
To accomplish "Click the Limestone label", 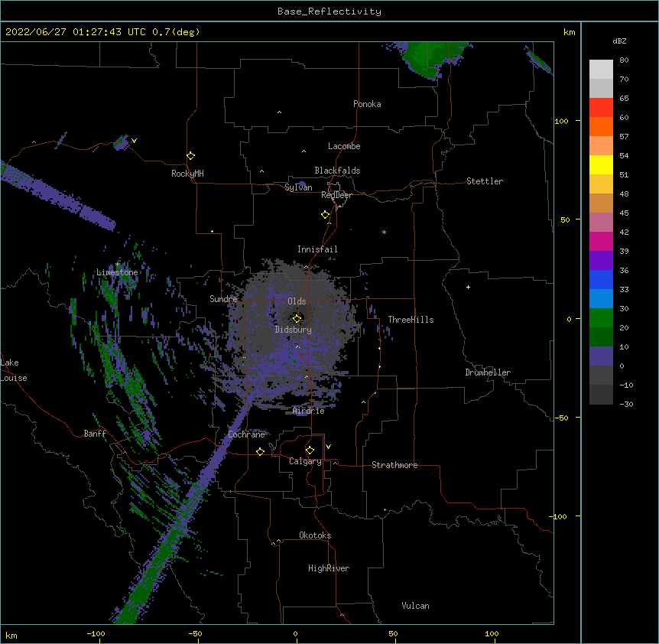I will tap(117, 272).
